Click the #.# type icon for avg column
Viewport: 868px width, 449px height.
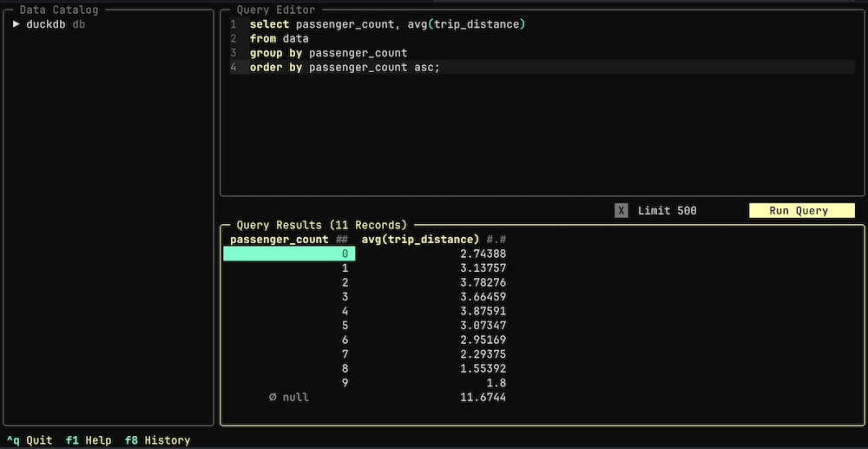[496, 239]
